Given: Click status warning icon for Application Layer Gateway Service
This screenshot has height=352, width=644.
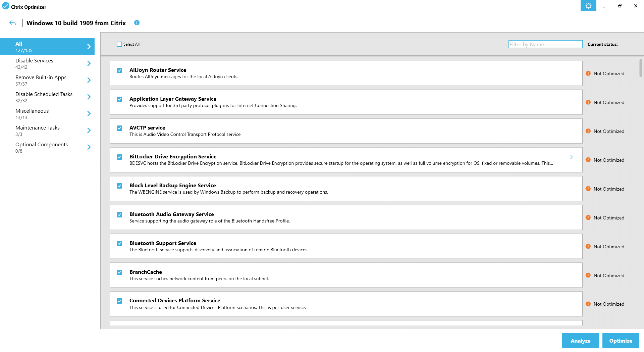Looking at the screenshot, I should click(588, 102).
